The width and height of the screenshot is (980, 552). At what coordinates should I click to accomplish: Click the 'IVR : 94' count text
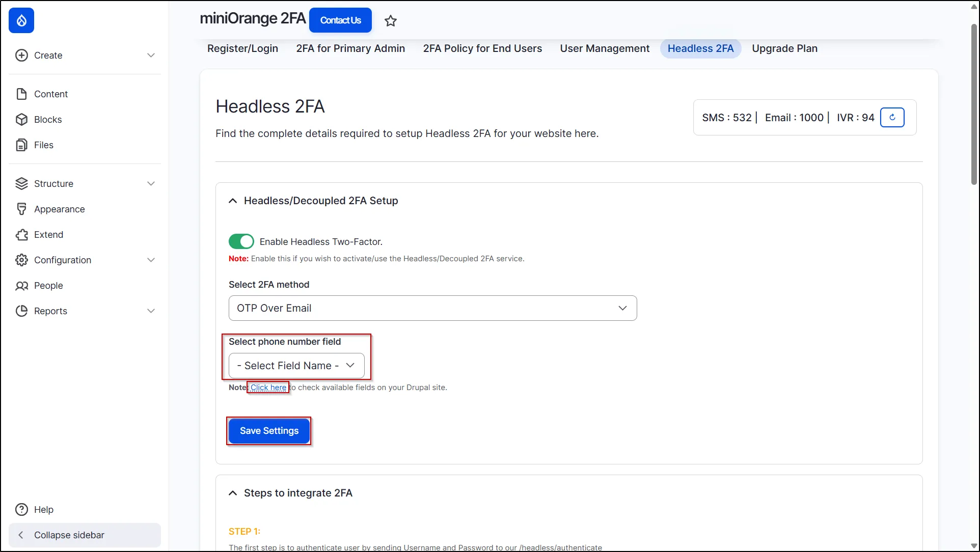856,118
